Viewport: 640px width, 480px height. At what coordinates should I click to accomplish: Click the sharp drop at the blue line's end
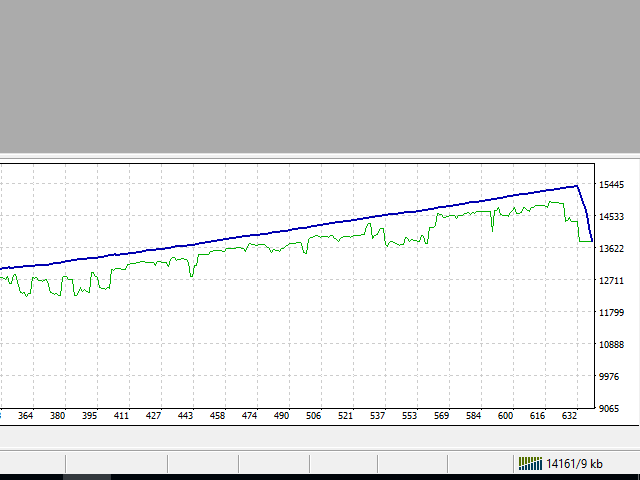click(x=585, y=213)
